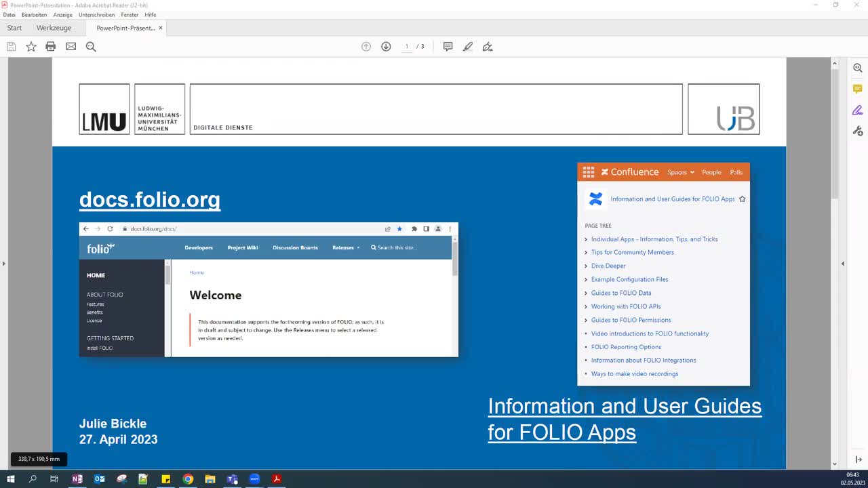The width and height of the screenshot is (868, 488).
Task: Click the Releases dropdown in folio screenshot
Action: pyautogui.click(x=346, y=247)
